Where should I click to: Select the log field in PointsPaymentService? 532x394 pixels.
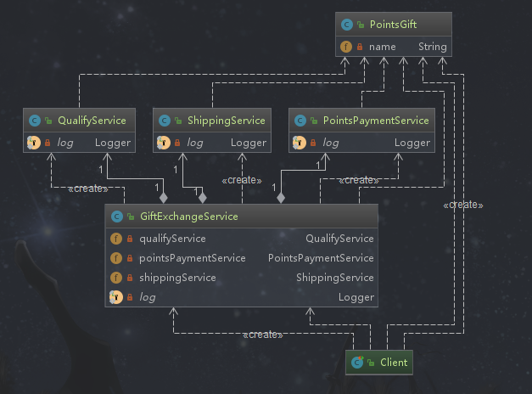330,143
